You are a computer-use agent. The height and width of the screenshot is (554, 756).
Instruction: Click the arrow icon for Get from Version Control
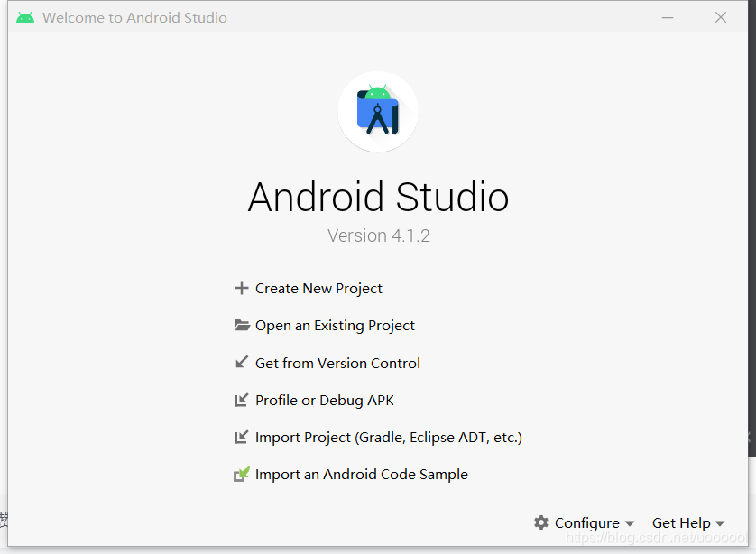(x=242, y=362)
